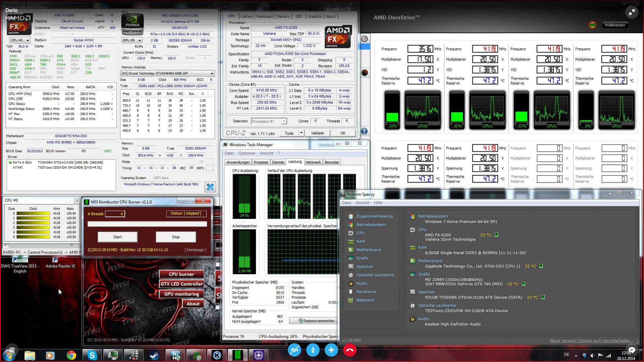Image resolution: width=644 pixels, height=362 pixels.
Task: Open Windows Explorer from the taskbar
Action: tap(30, 355)
